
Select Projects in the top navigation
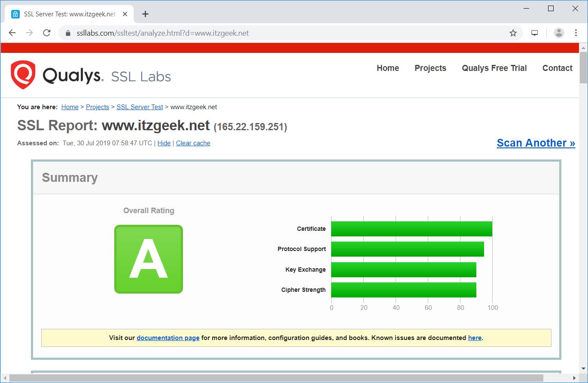pos(430,68)
